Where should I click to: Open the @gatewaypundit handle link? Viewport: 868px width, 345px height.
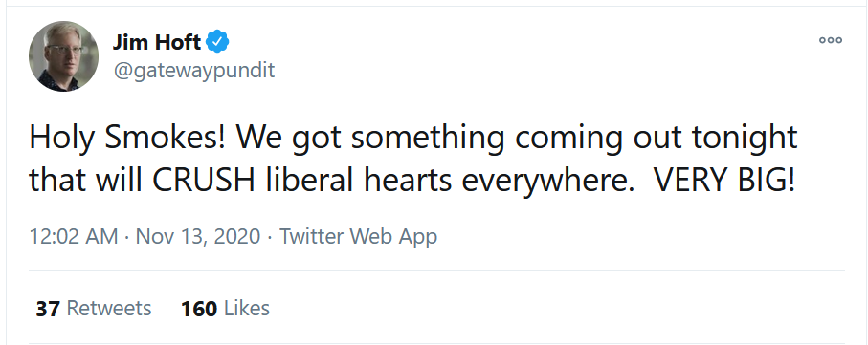point(193,71)
